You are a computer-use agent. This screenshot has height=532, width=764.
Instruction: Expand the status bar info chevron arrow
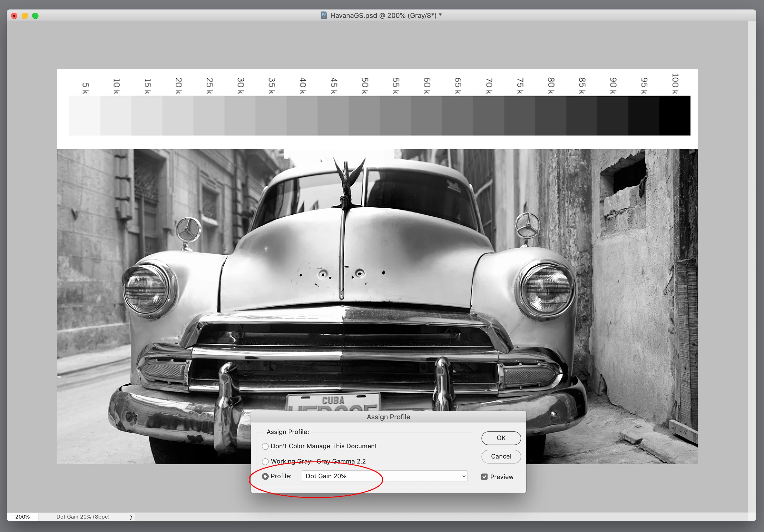[x=131, y=517]
